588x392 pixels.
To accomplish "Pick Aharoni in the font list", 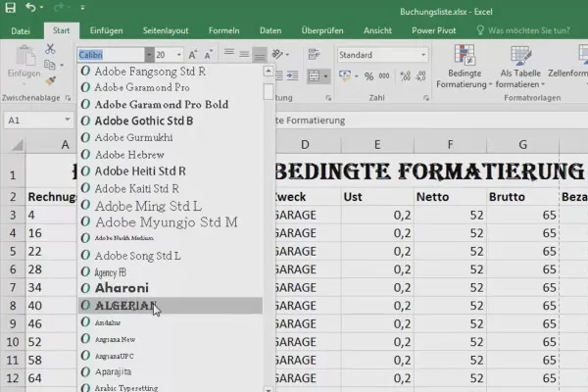I will click(x=122, y=288).
